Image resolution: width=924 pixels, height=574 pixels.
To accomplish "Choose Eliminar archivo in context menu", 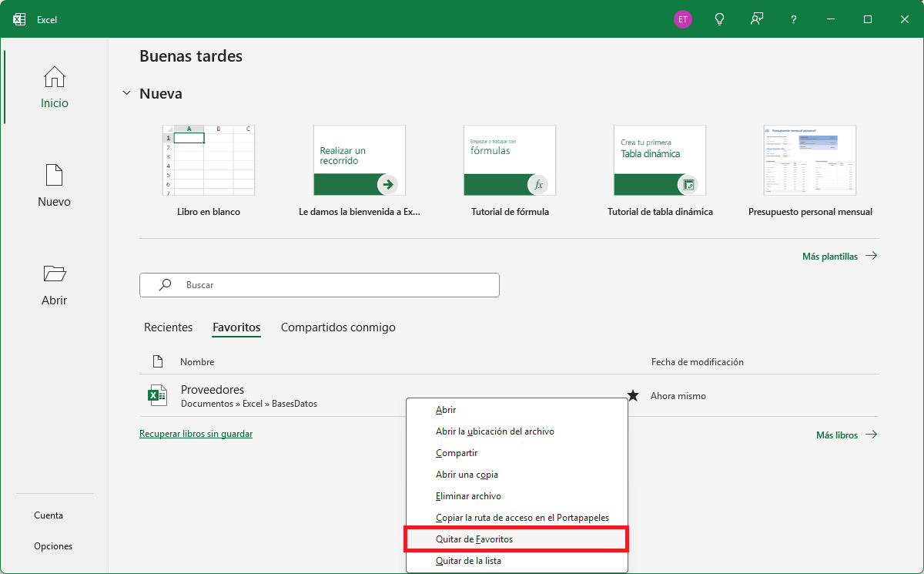I will [517, 496].
